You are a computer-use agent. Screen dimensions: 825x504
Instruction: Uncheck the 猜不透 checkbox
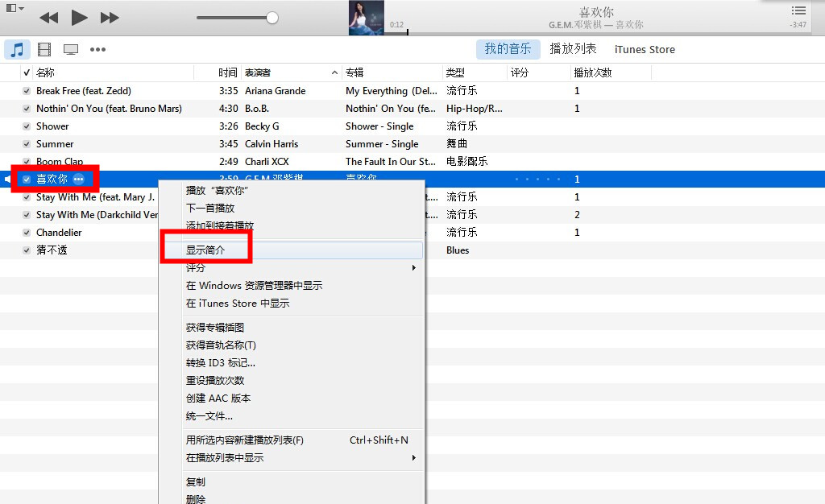click(27, 250)
